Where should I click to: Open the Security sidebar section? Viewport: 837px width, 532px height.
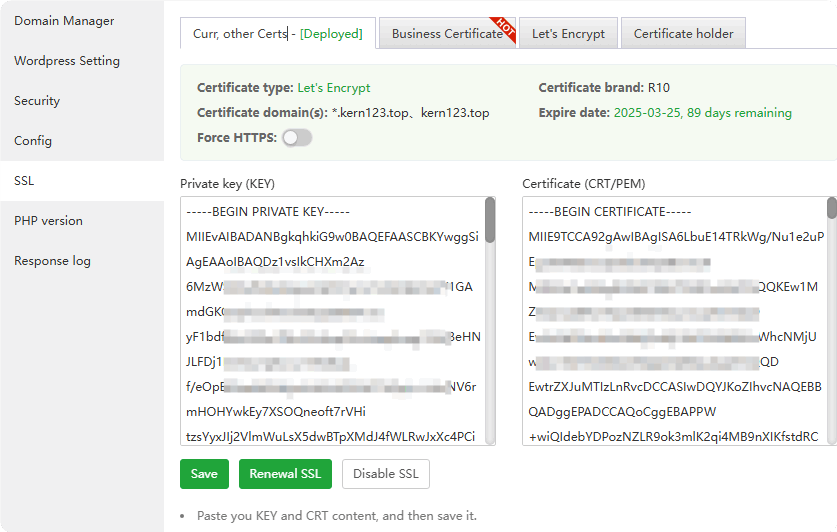37,101
